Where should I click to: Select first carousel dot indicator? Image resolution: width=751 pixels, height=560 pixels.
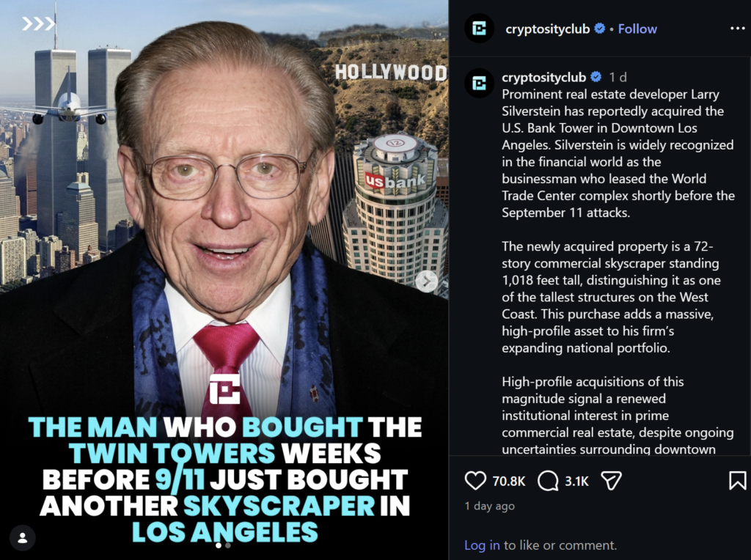pos(219,545)
